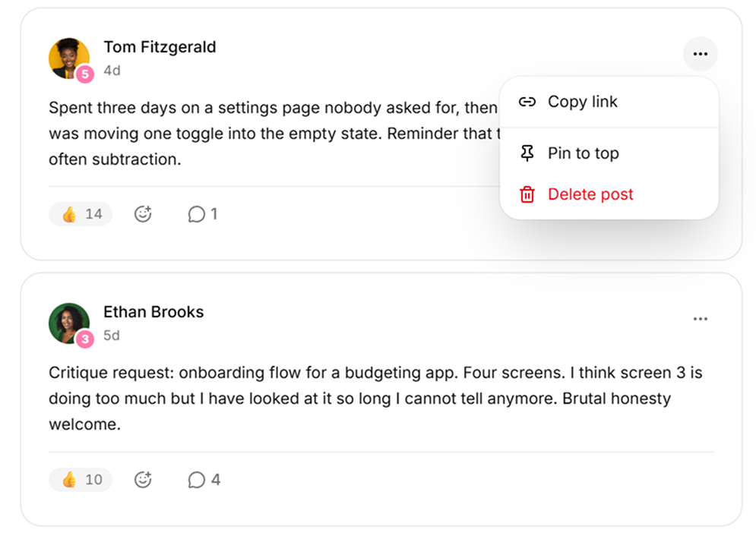The image size is (756, 536).
Task: Open Tom Fitzgerald's profile name link
Action: [x=160, y=47]
